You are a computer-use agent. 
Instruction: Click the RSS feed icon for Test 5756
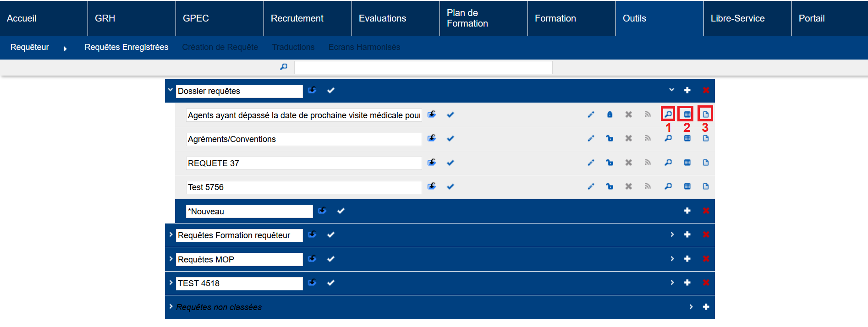648,186
